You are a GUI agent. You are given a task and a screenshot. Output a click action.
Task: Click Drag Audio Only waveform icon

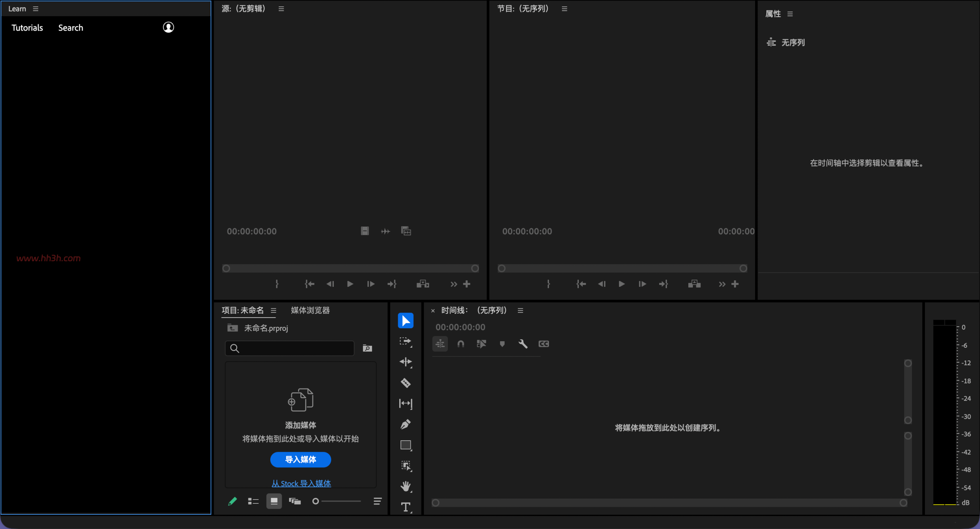point(385,231)
